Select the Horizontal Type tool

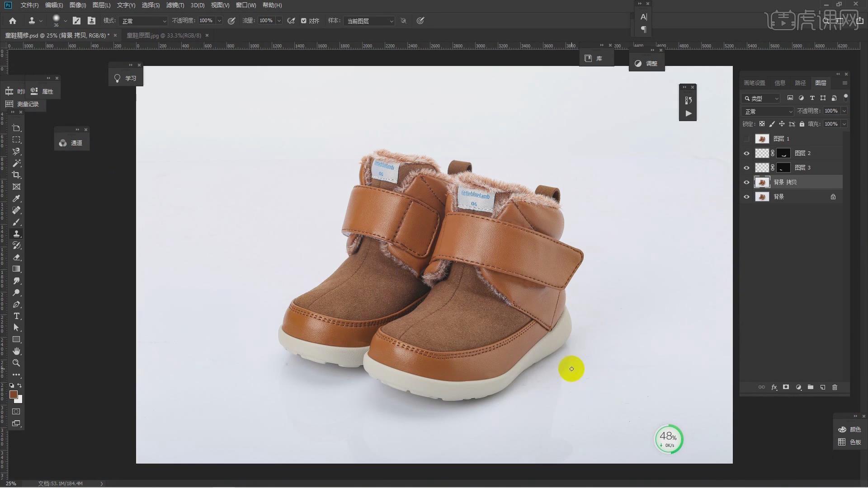(x=17, y=316)
